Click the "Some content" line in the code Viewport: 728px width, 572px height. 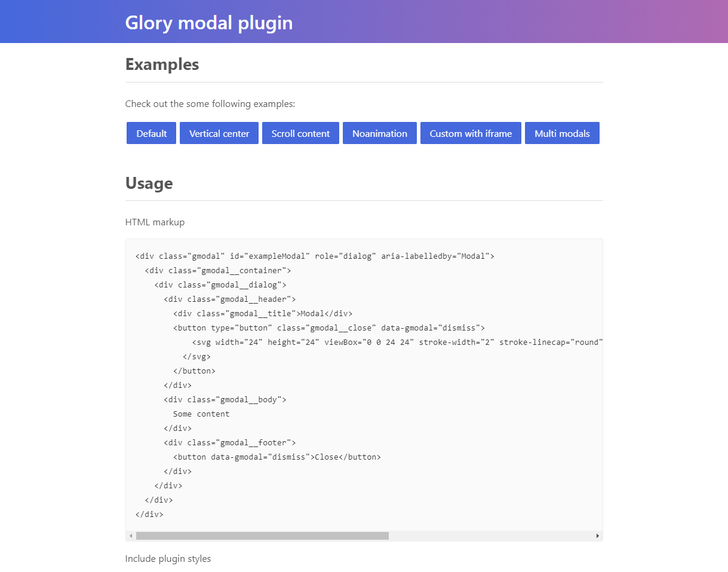click(201, 414)
